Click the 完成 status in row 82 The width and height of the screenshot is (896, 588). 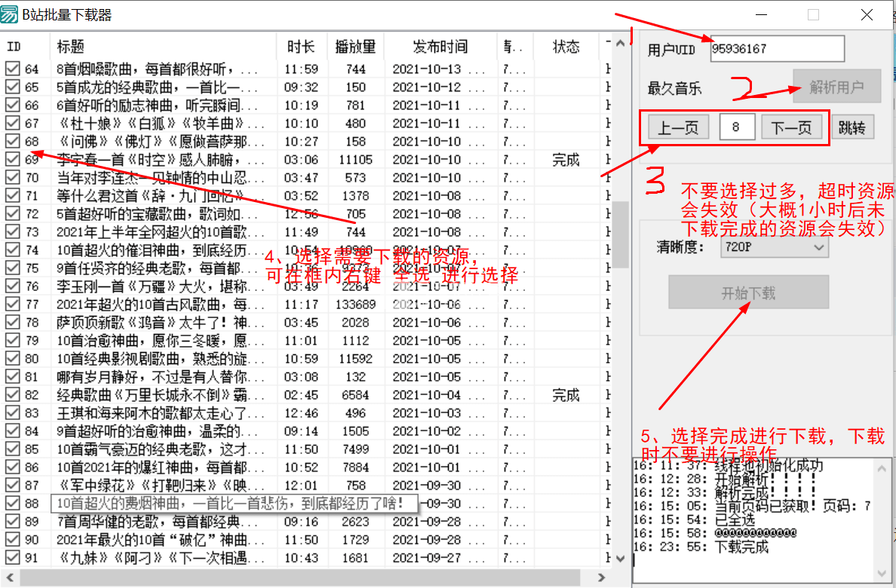point(566,395)
